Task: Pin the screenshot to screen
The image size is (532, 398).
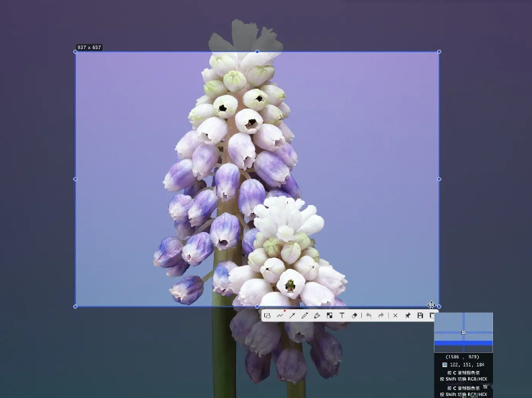Action: coord(408,315)
